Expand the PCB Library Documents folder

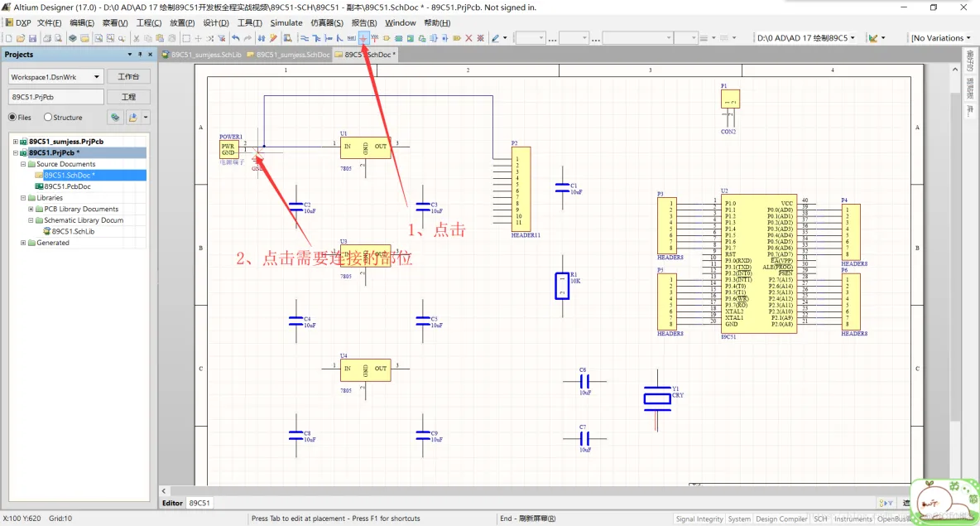point(31,210)
